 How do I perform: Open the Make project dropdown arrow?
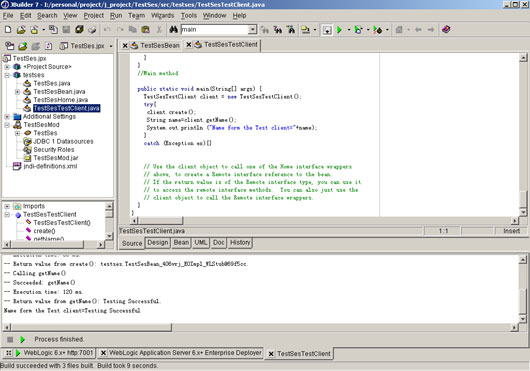click(315, 30)
